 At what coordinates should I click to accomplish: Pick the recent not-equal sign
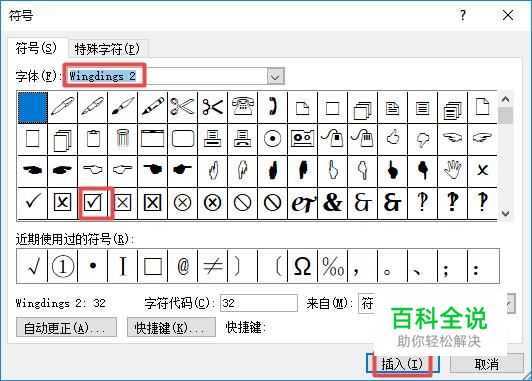[x=212, y=266]
